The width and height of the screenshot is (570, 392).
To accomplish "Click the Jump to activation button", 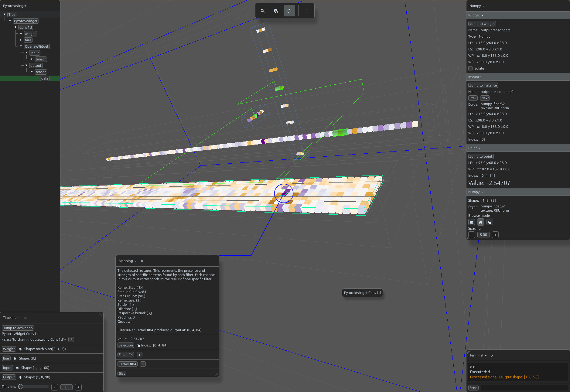I will click(x=18, y=328).
